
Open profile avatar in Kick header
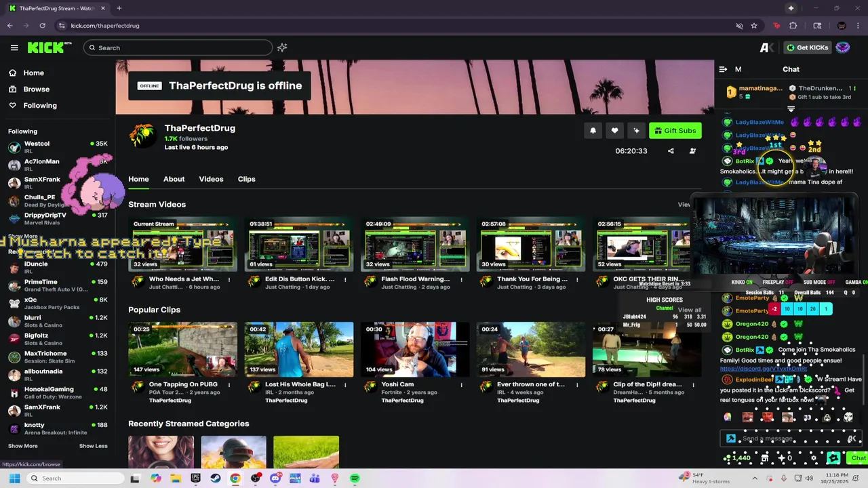(842, 47)
